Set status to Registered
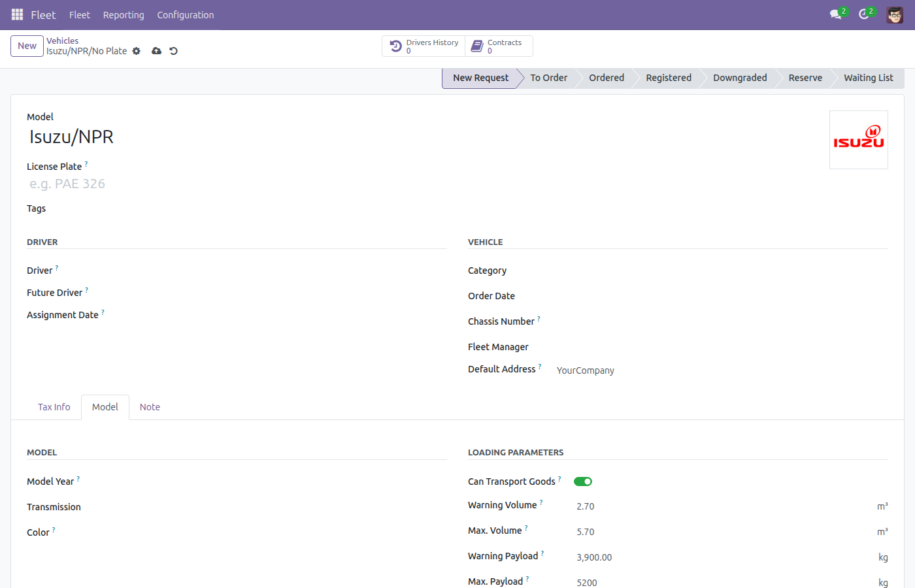 point(669,78)
